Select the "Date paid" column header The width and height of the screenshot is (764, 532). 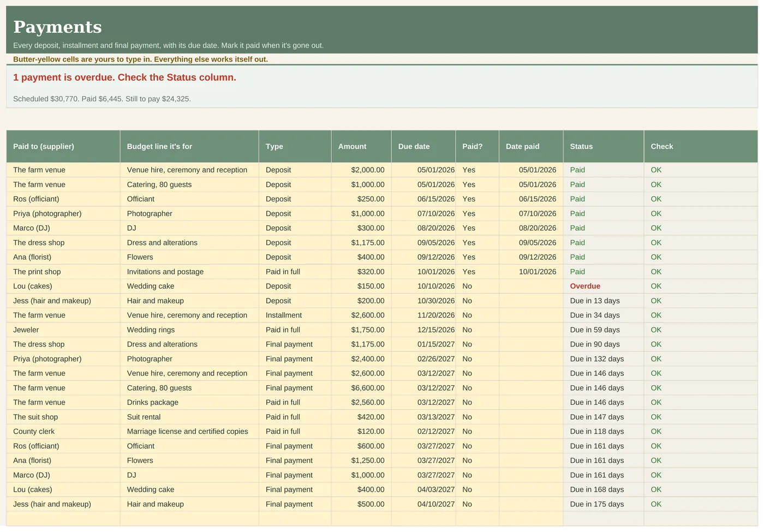tap(531, 146)
